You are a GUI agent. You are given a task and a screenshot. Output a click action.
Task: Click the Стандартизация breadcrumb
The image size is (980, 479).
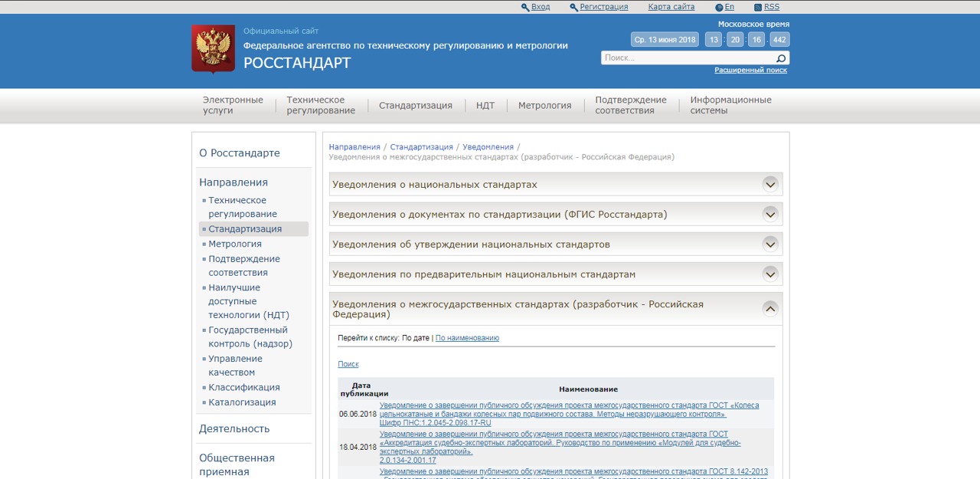point(421,147)
